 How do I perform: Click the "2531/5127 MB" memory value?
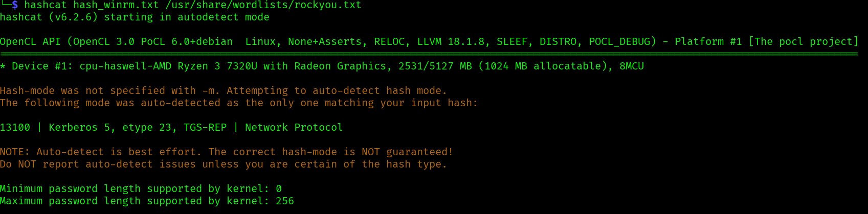(435, 66)
